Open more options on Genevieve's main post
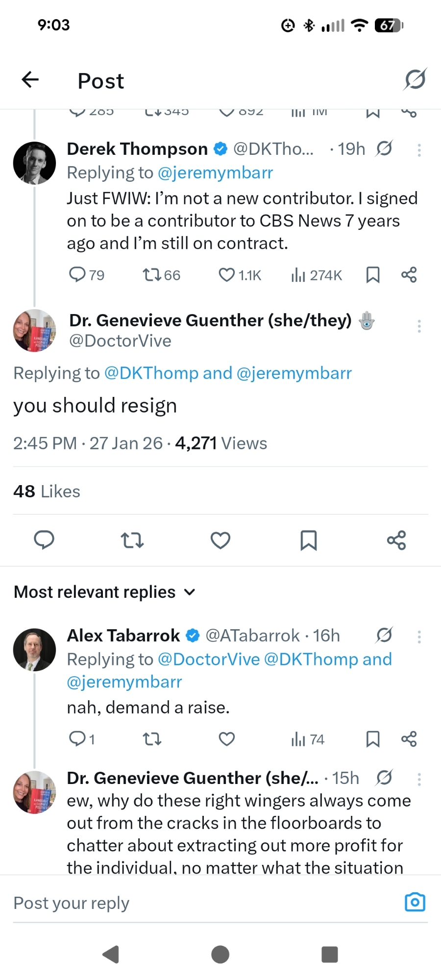This screenshot has width=441, height=980. point(419,326)
